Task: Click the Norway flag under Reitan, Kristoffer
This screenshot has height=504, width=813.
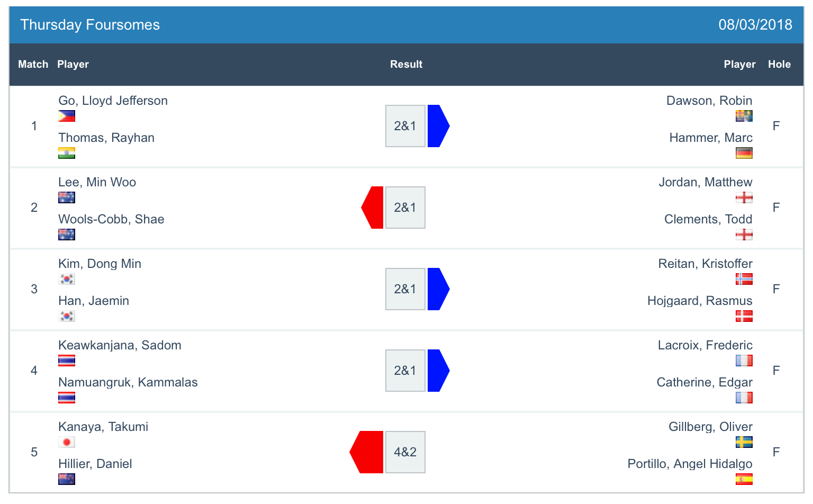Action: [744, 279]
